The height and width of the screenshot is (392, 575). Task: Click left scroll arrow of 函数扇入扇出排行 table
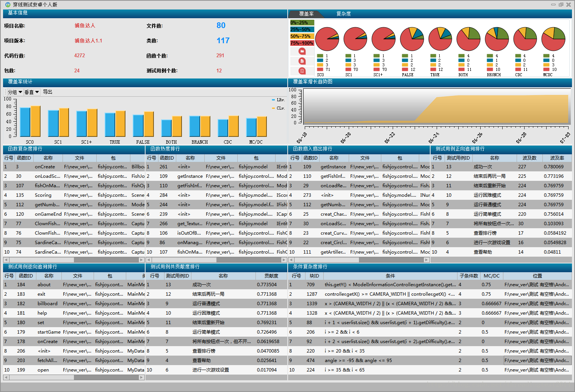[291, 260]
